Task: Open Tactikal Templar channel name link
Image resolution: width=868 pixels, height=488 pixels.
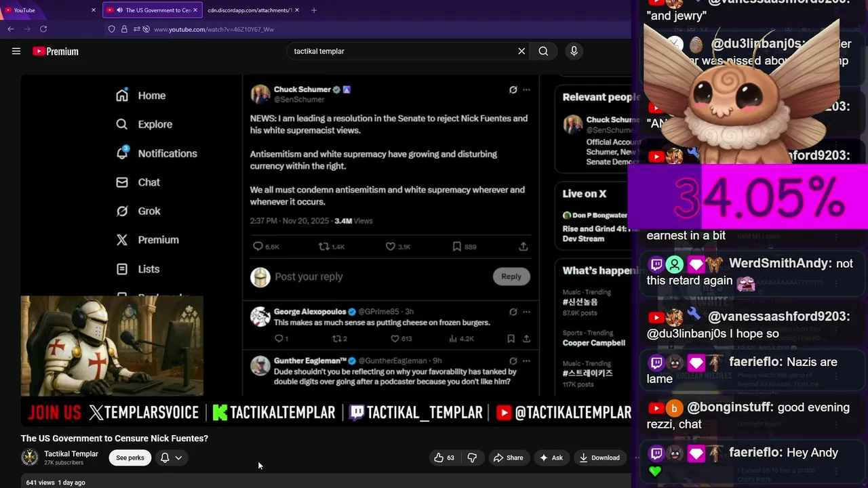Action: [71, 453]
